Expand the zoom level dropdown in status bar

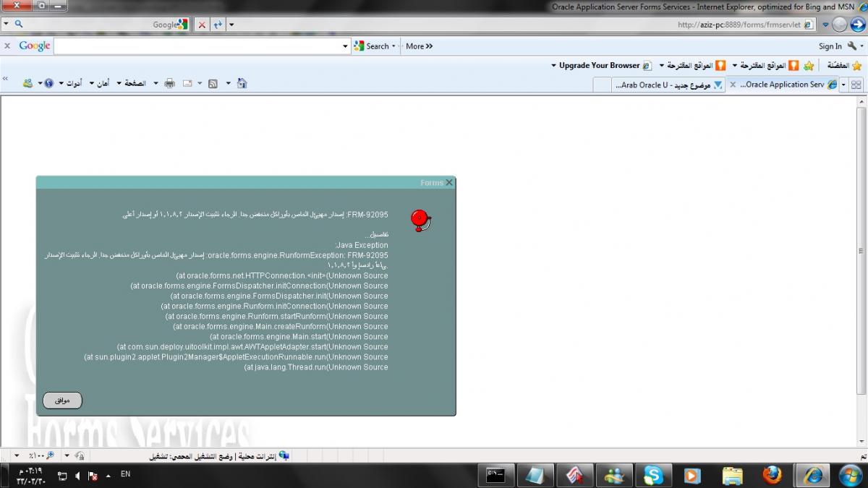point(17,456)
